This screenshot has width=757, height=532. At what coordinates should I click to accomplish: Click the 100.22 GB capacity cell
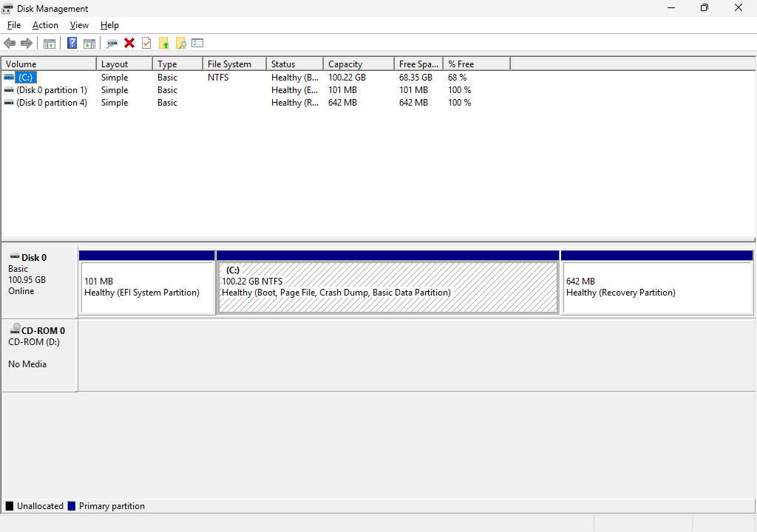click(347, 78)
